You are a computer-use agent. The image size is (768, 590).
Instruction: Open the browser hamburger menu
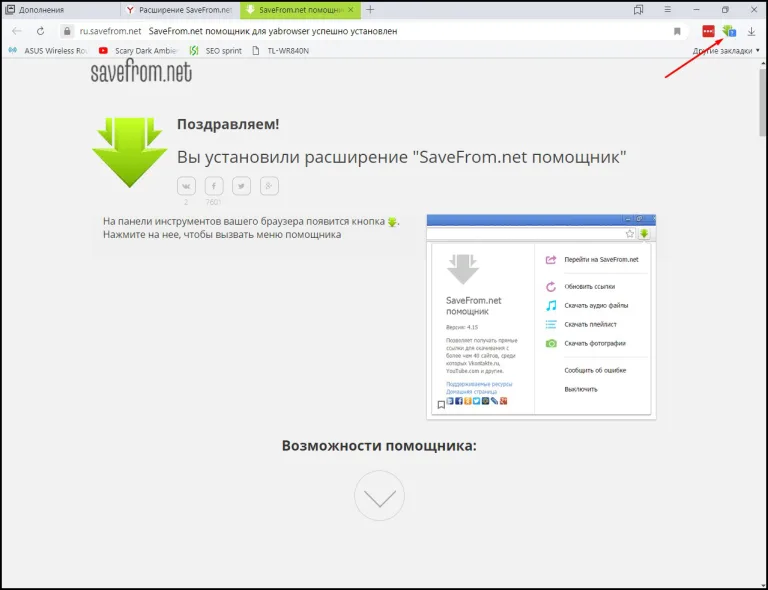667,9
